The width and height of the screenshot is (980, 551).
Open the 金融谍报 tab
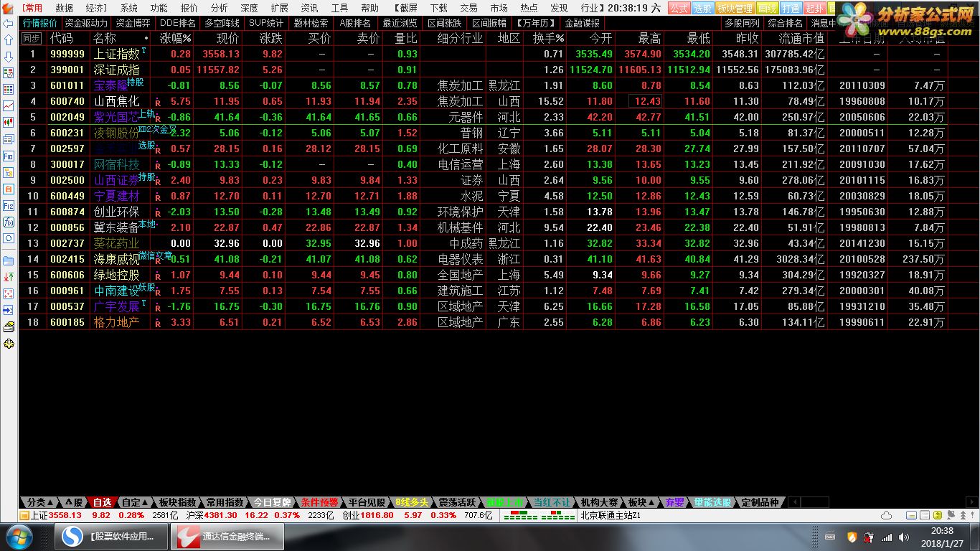click(583, 23)
